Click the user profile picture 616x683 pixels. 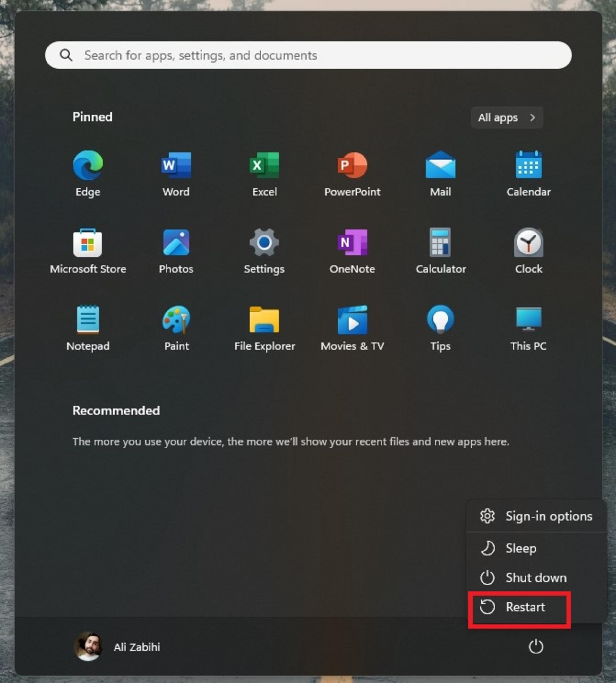88,647
